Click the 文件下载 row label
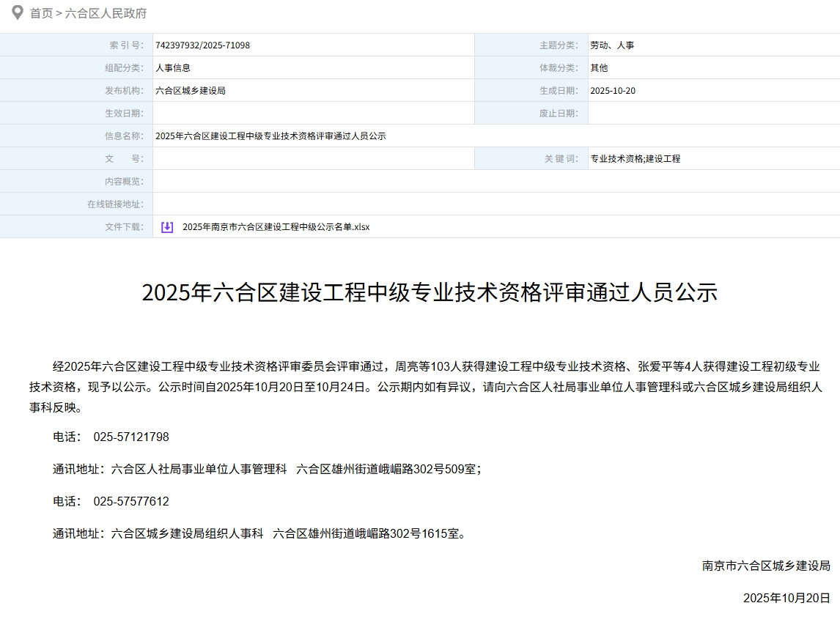 coord(124,227)
